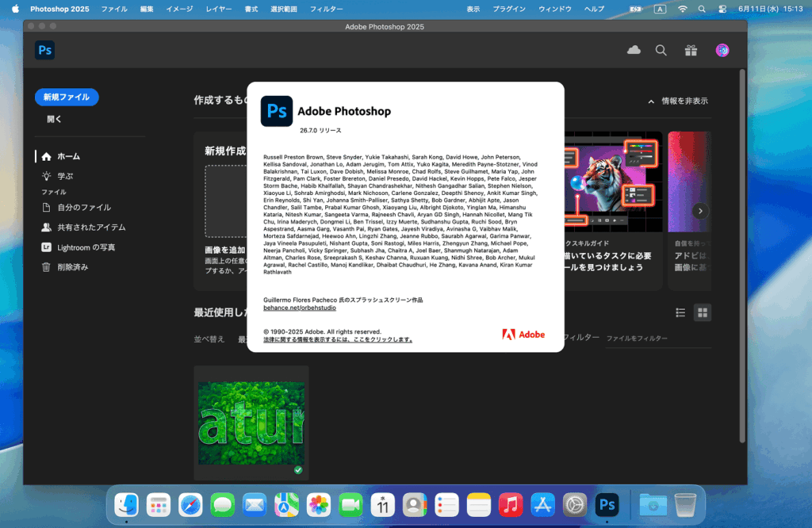Open Notes in the Dock
This screenshot has width=812, height=528.
pyautogui.click(x=479, y=505)
